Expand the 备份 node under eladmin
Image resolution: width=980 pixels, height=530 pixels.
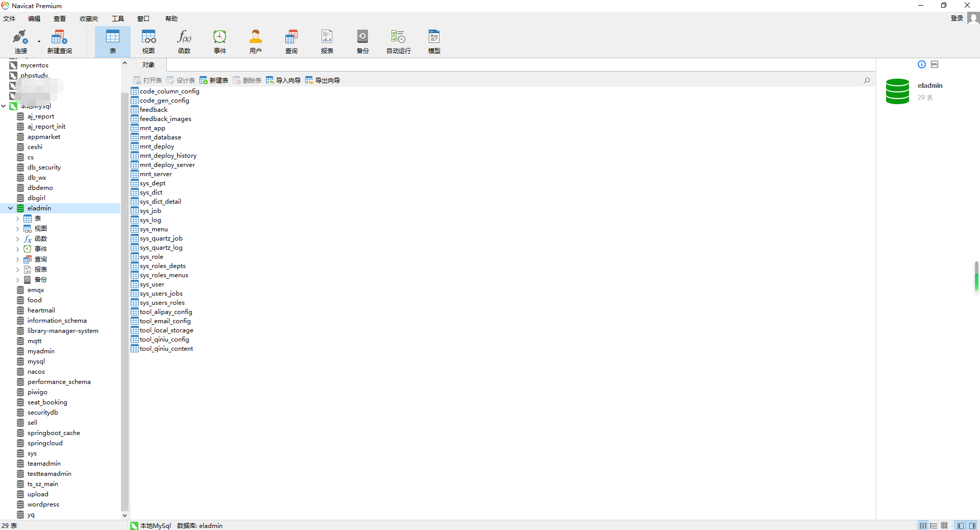tap(17, 280)
